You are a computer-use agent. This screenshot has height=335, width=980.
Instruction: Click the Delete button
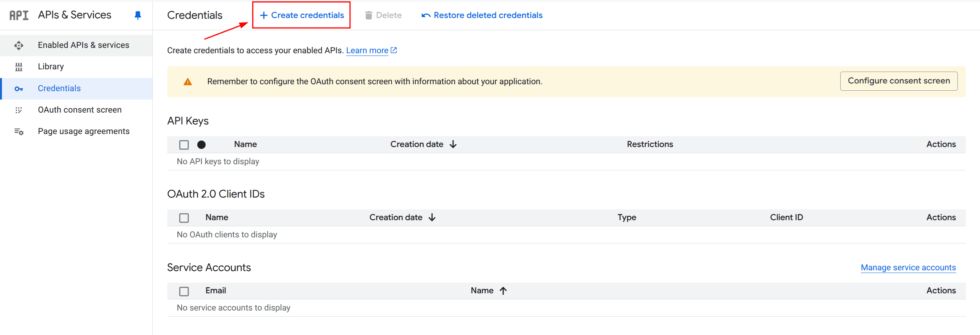(383, 15)
